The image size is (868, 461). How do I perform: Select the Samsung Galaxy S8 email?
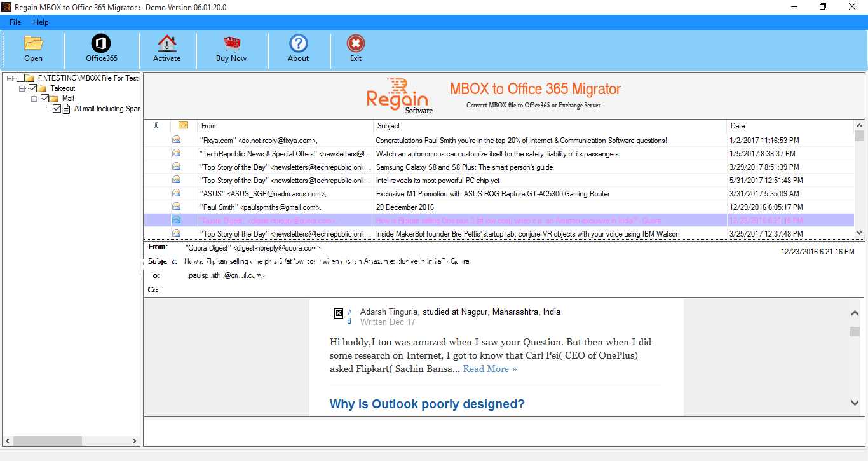[499, 167]
